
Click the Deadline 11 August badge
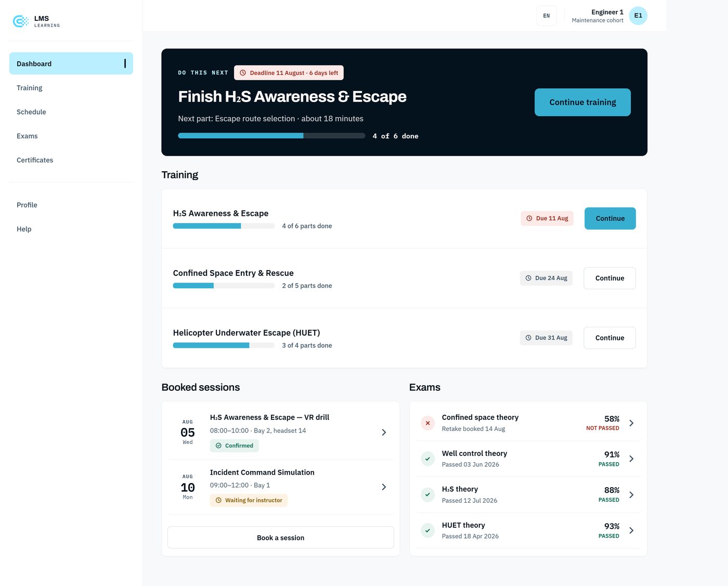point(289,73)
